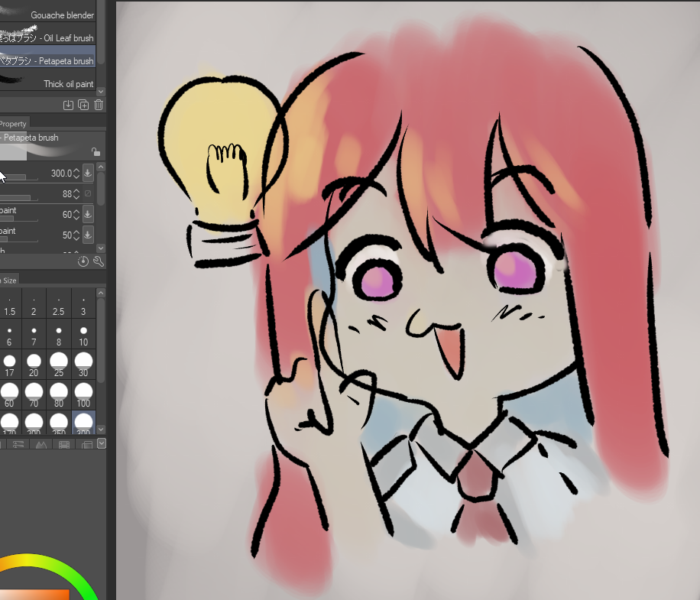
Task: Set brush size preset to 60
Action: [9, 395]
